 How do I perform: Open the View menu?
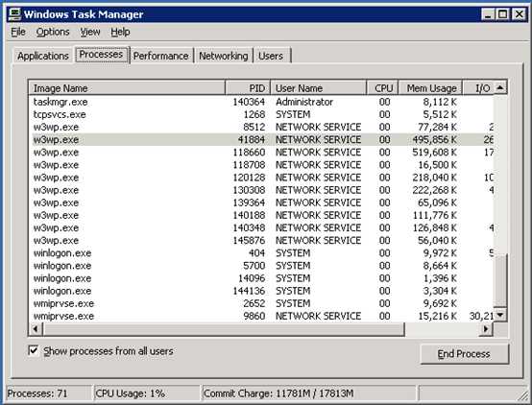tap(90, 32)
